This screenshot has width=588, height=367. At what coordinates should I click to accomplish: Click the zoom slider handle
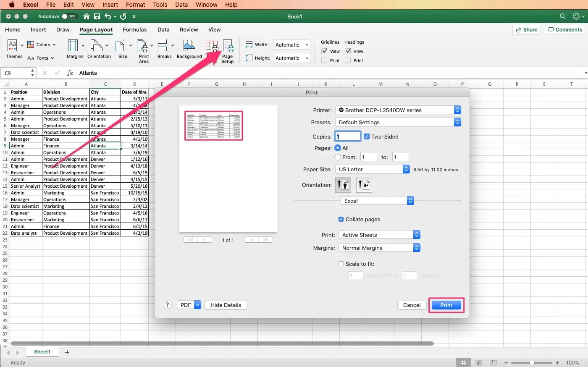tap(532, 363)
